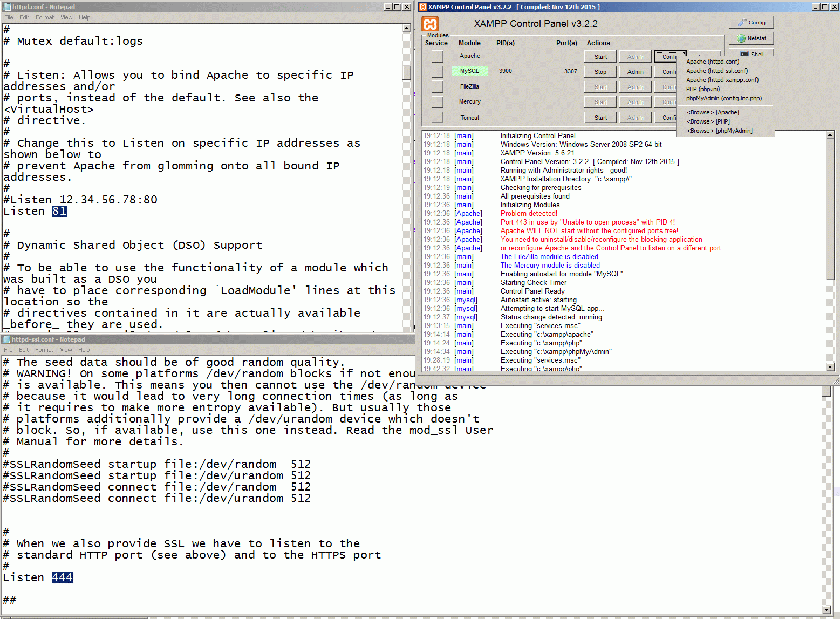Screen dimensions: 840x619
Task: Click the MySQL port value 3307
Action: pyautogui.click(x=571, y=71)
